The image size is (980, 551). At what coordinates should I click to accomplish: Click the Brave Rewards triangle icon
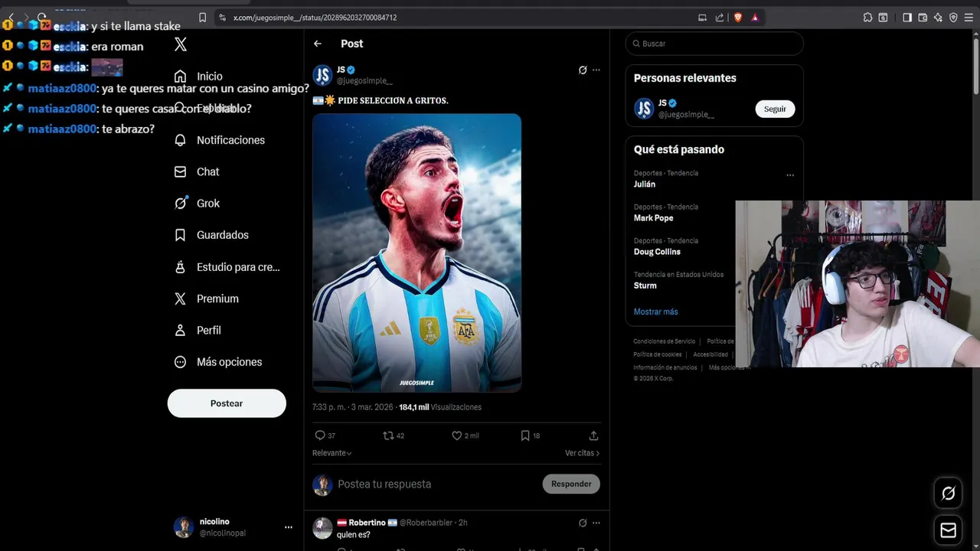coord(755,18)
